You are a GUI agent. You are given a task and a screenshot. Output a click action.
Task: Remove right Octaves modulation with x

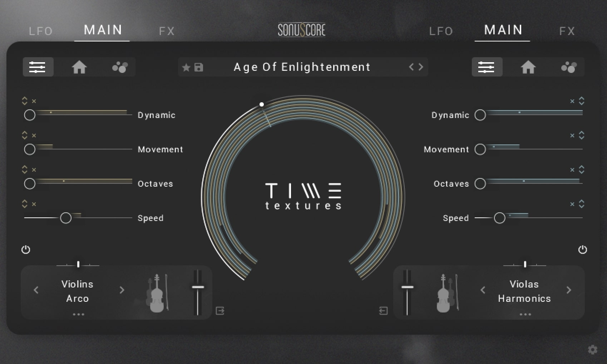[x=572, y=170]
